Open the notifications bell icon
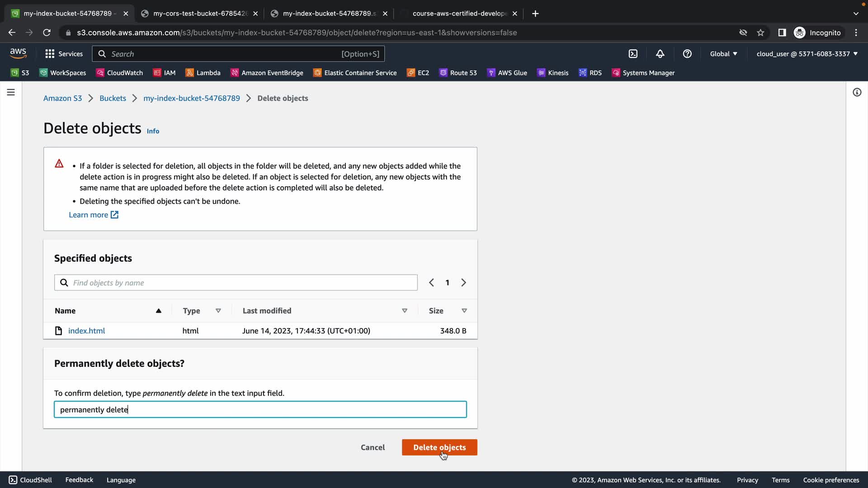Viewport: 868px width, 488px height. [x=660, y=54]
